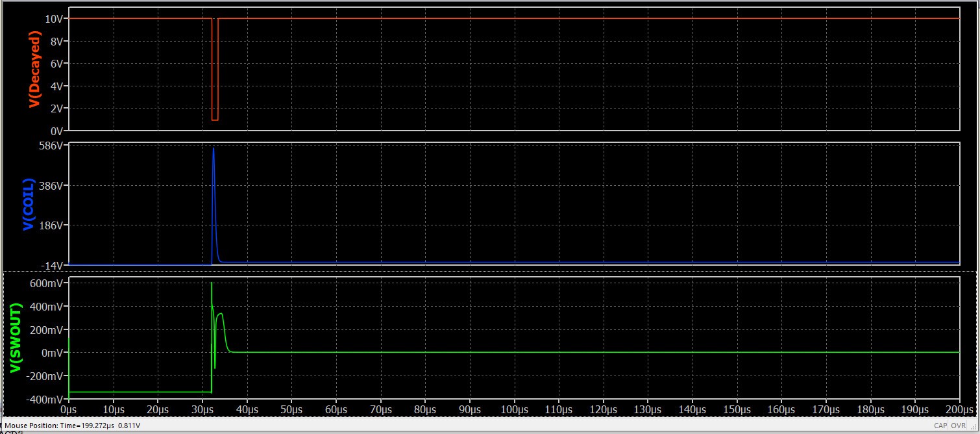Click the 140µs time axis label
Viewport: 980px width, 434px height.
tap(692, 410)
